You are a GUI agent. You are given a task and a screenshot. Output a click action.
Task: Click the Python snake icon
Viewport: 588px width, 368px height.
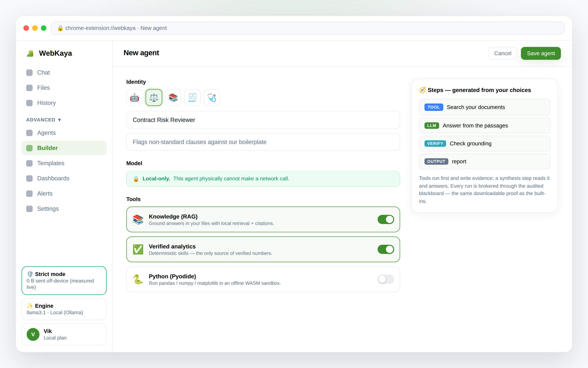pos(138,279)
